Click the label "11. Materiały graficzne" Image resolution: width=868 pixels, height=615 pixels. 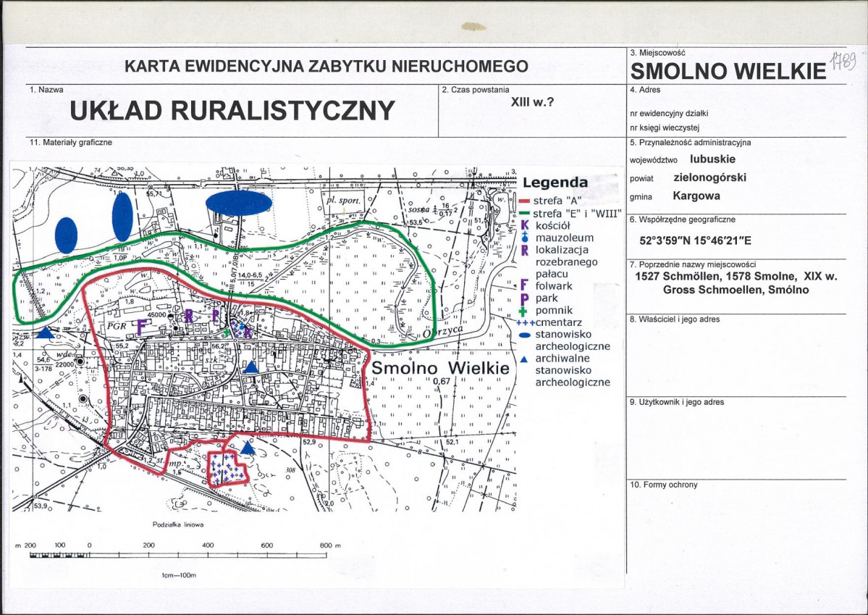[71, 143]
